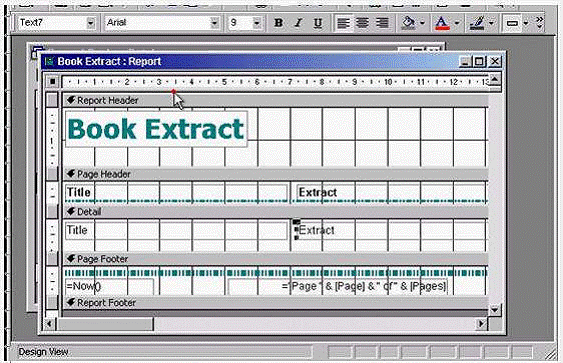
Task: Toggle Italic formatting button
Action: 298,23
